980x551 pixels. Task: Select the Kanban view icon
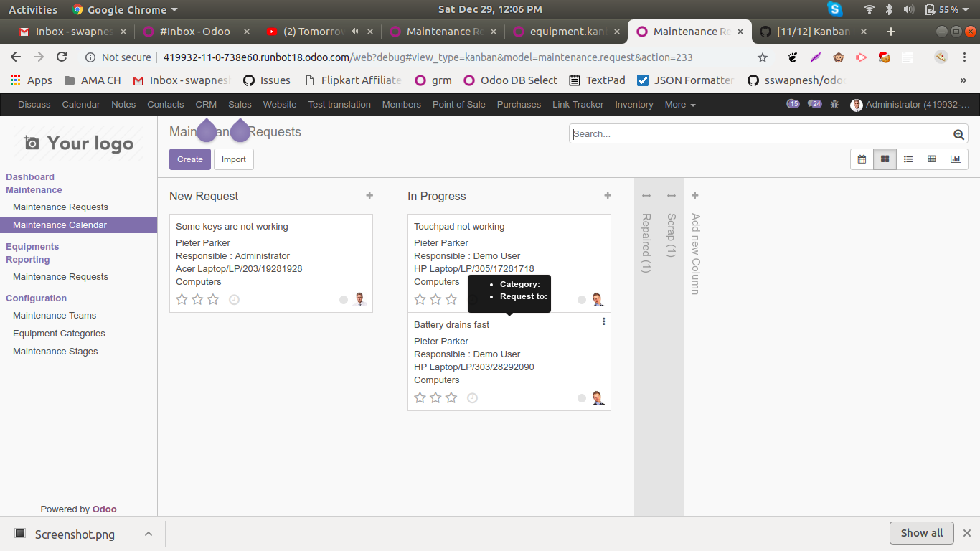tap(885, 159)
